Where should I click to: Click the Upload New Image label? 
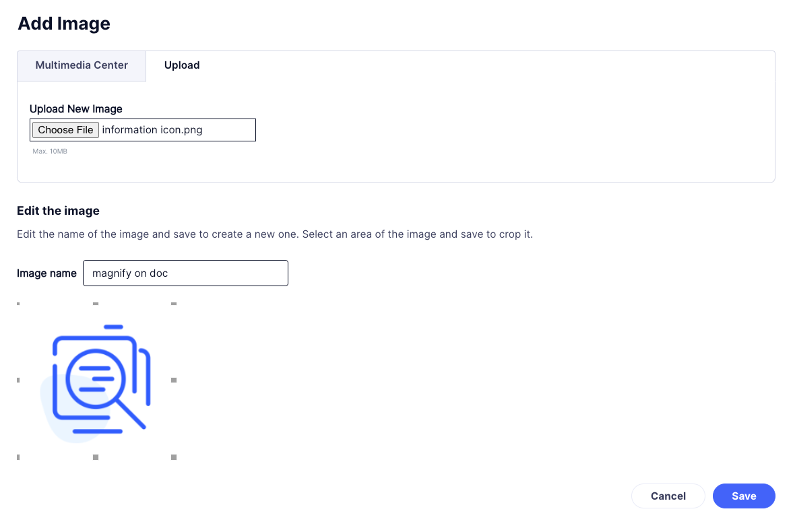(x=76, y=109)
